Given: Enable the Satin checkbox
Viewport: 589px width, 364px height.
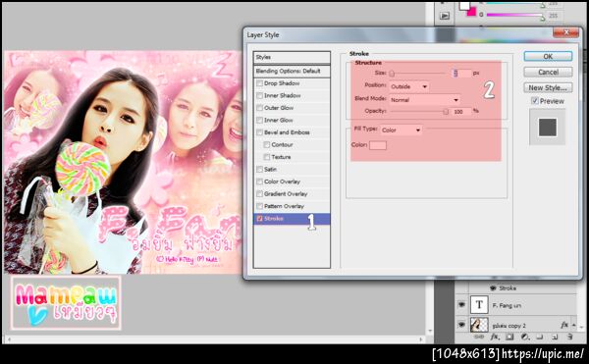Looking at the screenshot, I should (259, 169).
